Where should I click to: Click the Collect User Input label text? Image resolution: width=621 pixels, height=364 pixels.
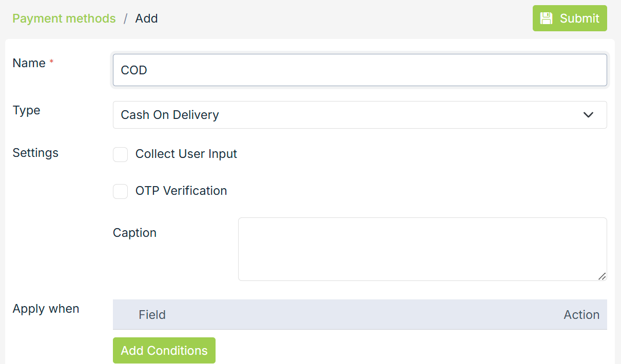click(x=186, y=154)
